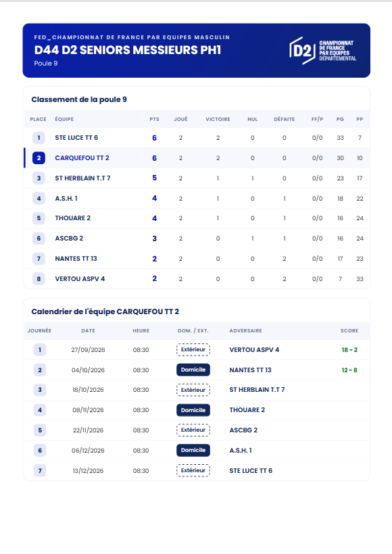Select opponent STE LUCE TT 6 in calendar
Screen dimensions: 392x554
(251, 471)
